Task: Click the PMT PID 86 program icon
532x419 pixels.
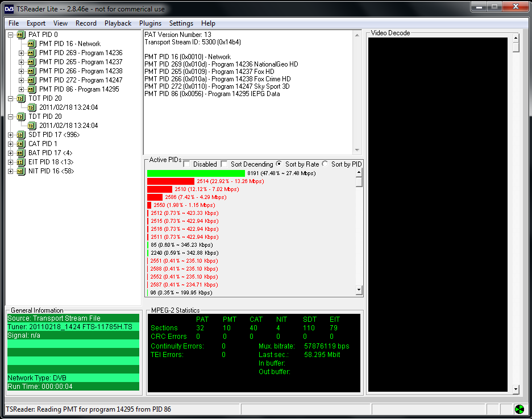Action: pos(32,89)
